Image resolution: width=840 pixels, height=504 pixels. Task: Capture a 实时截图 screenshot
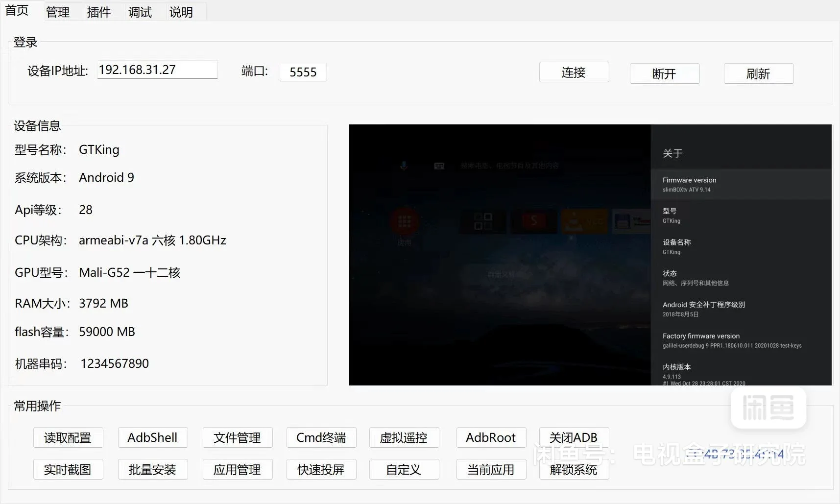(68, 469)
